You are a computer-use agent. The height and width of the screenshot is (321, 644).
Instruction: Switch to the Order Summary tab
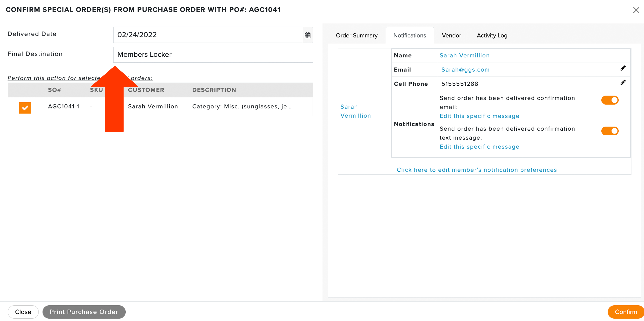click(x=356, y=35)
